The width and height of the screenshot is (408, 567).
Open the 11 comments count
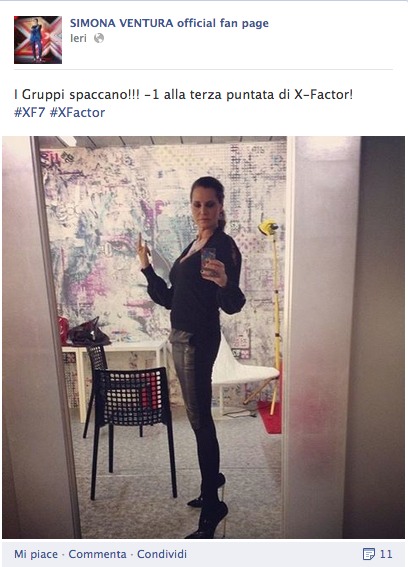[x=386, y=554]
